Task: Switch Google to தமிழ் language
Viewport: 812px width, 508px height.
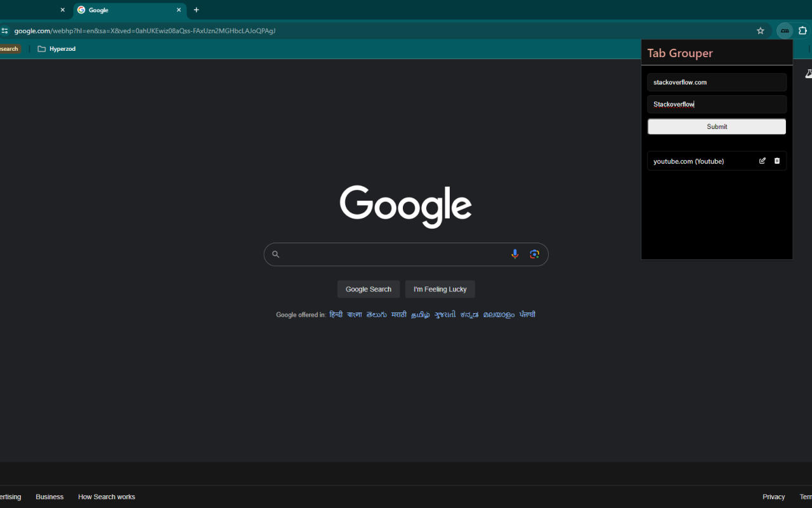Action: pyautogui.click(x=421, y=314)
